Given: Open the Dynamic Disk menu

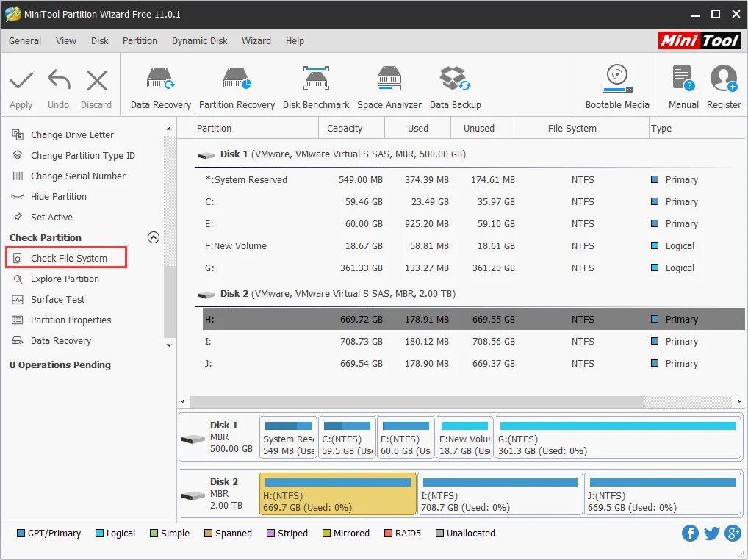Looking at the screenshot, I should 199,41.
